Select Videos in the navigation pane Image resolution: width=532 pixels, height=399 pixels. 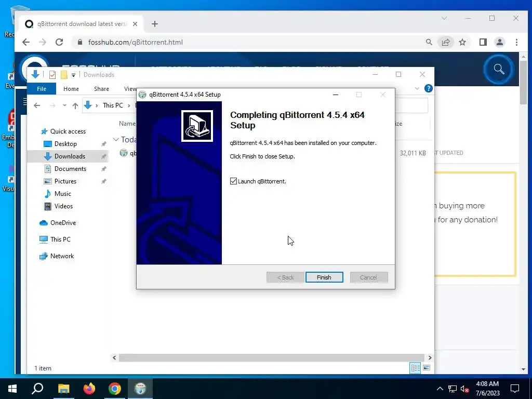tap(63, 206)
